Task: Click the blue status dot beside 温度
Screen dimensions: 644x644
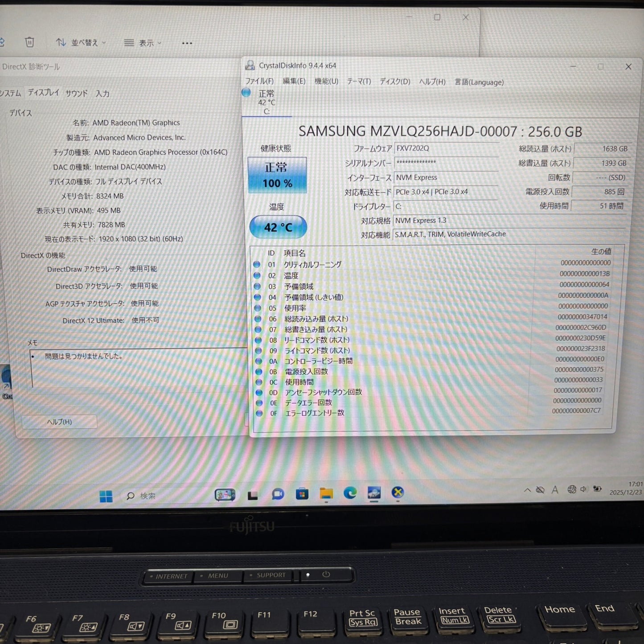Action: pos(257,275)
